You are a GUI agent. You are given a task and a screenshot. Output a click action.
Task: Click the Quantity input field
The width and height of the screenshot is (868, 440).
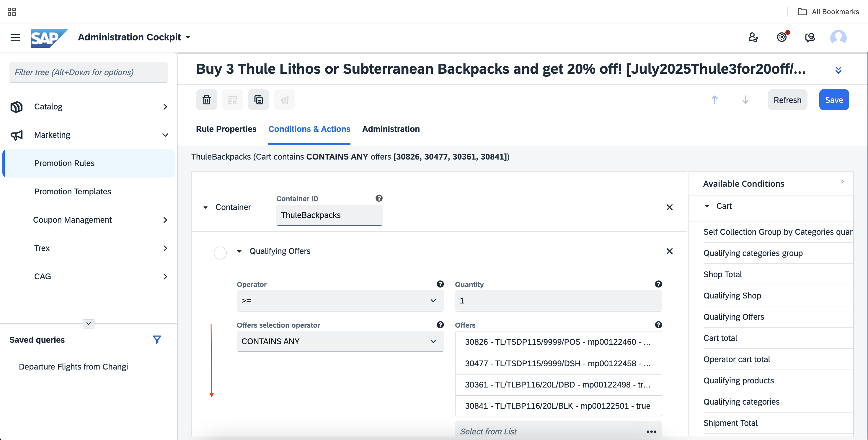click(x=558, y=301)
